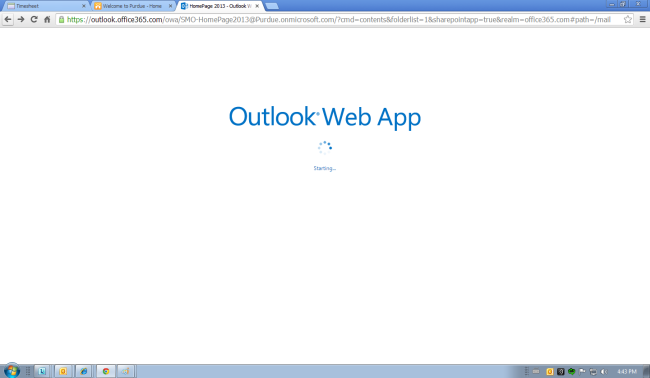Viewport: 650px width, 378px height.
Task: Select the Chrome taskbar button
Action: point(106,371)
